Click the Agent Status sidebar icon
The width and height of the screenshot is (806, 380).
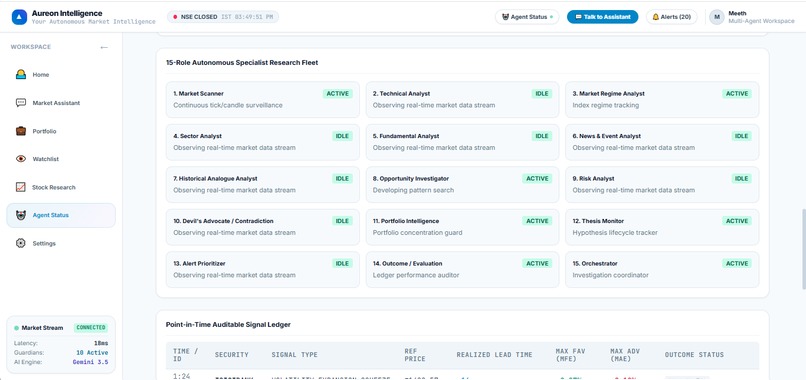coord(21,215)
